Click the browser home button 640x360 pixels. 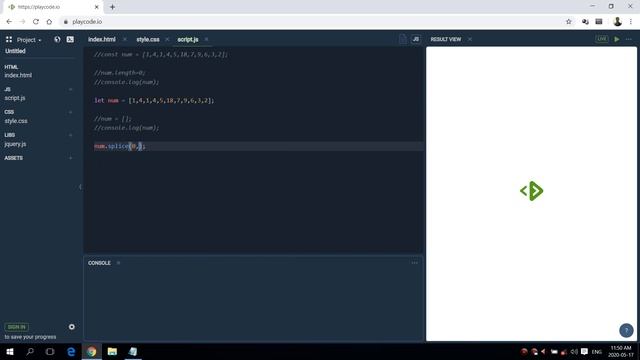[x=49, y=22]
